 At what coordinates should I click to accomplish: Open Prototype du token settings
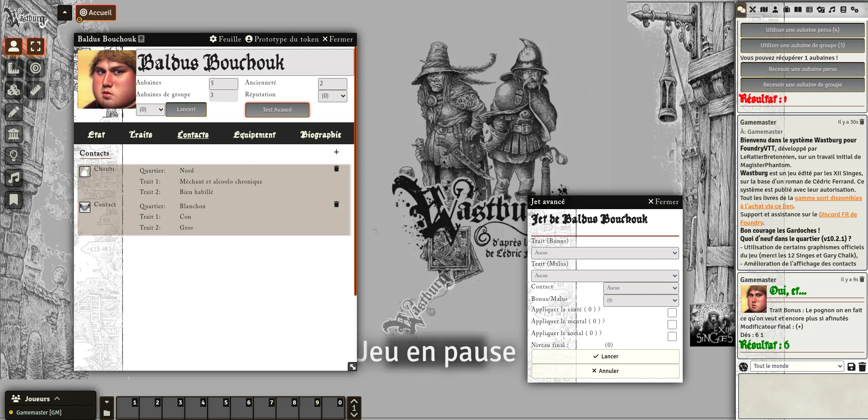[x=282, y=39]
